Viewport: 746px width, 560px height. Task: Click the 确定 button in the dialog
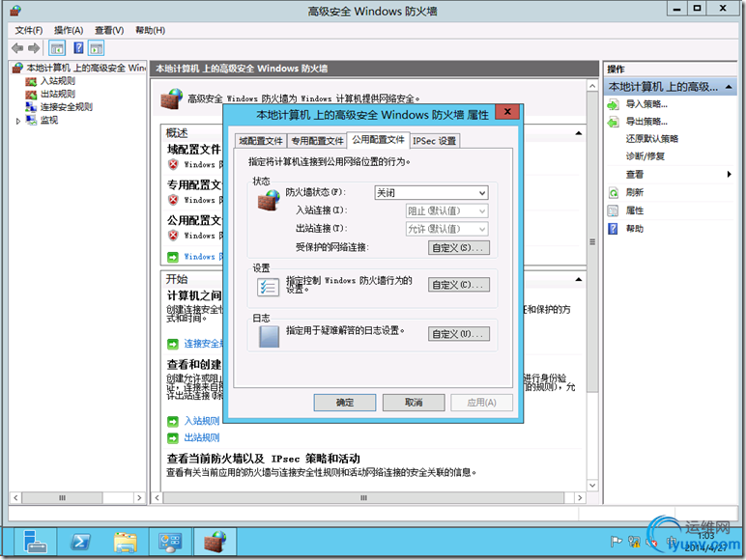(x=345, y=403)
